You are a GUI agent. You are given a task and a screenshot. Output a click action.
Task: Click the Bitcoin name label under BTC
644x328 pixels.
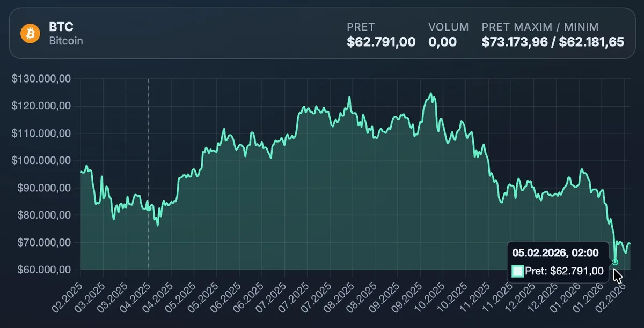(65, 40)
